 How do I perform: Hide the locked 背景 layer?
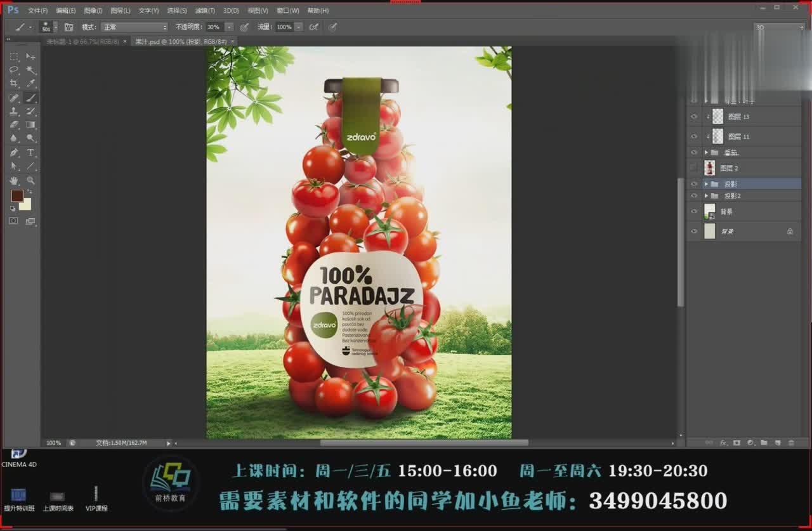point(693,231)
